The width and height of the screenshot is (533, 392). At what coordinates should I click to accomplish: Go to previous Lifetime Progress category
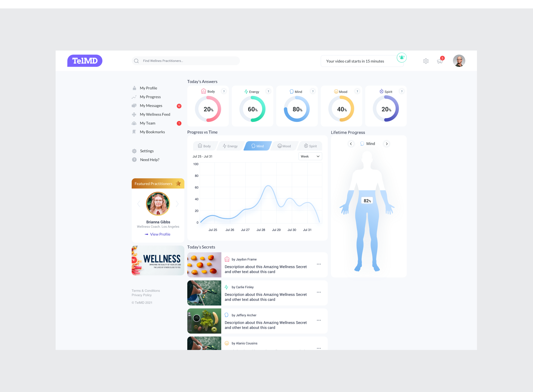(351, 144)
